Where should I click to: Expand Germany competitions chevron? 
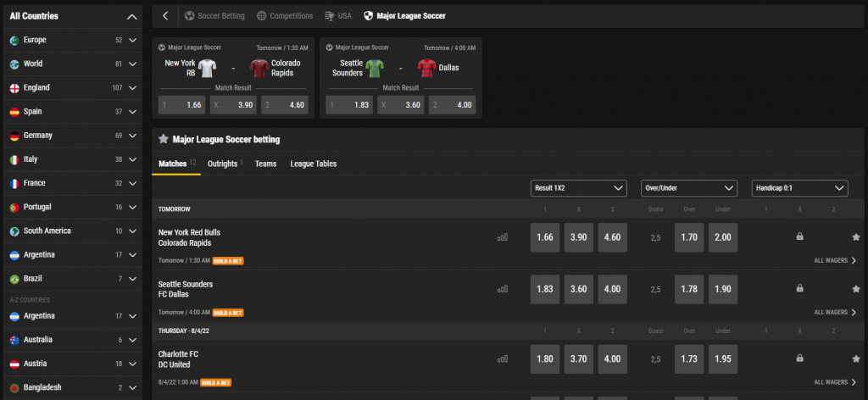132,136
